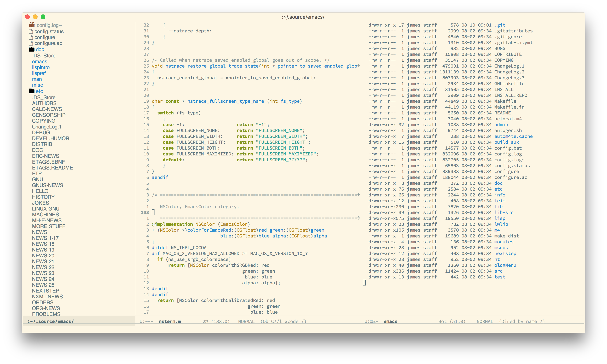607x364 pixels.
Task: Collapse the etc folder via its folder icon
Action: (x=32, y=91)
